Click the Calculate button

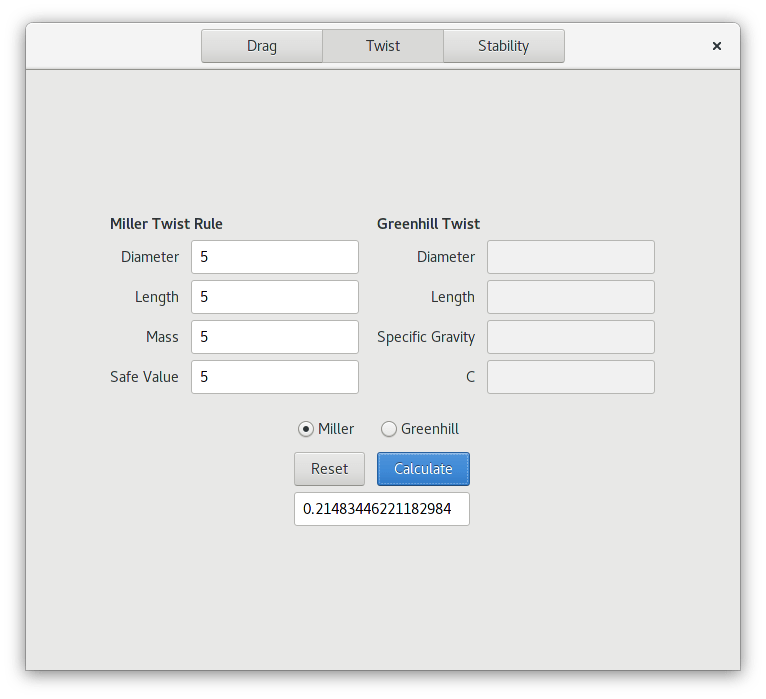tap(423, 469)
